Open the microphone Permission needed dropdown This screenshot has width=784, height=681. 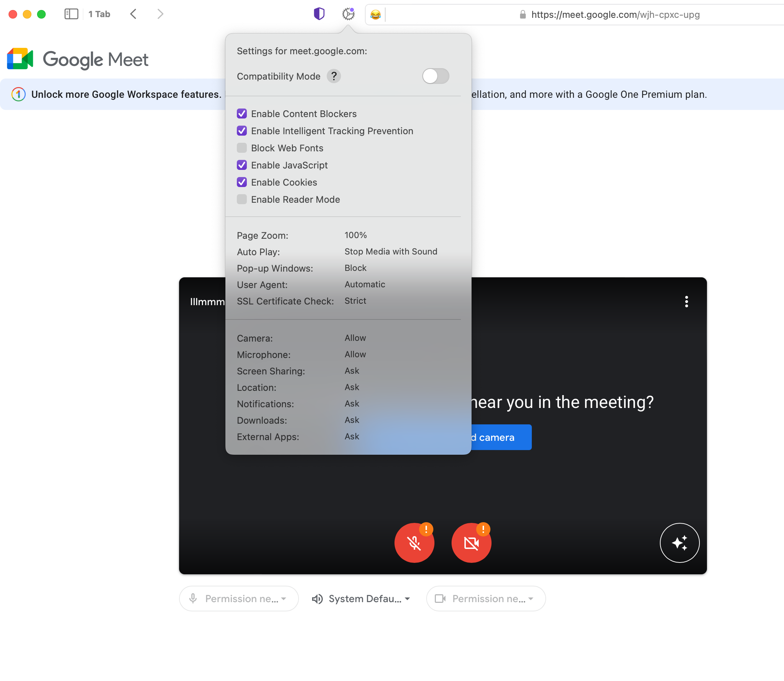coord(239,599)
